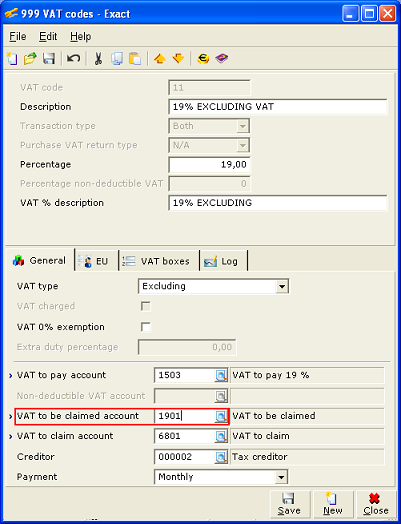This screenshot has width=401, height=524.
Task: Open the Payment Monthly dropdown
Action: (281, 477)
